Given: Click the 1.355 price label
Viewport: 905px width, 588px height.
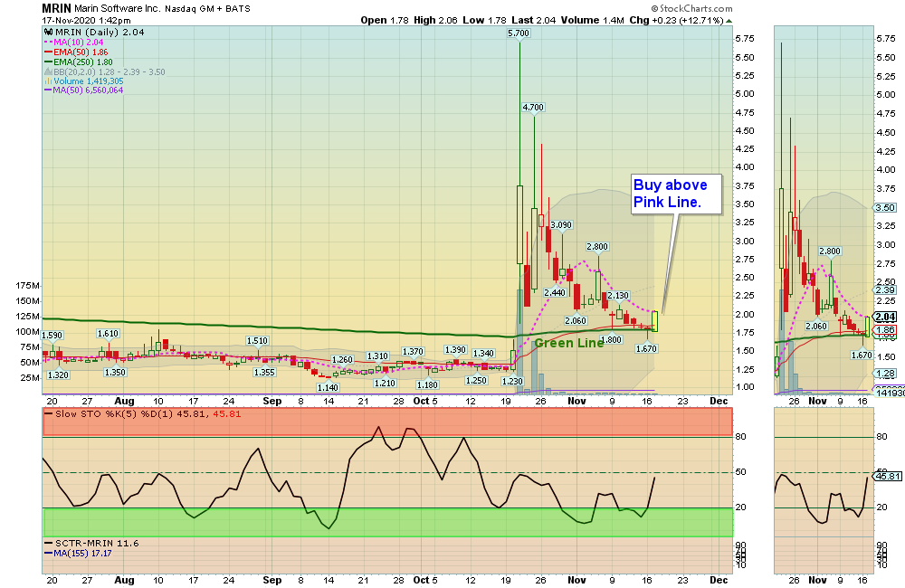Looking at the screenshot, I should (x=264, y=372).
